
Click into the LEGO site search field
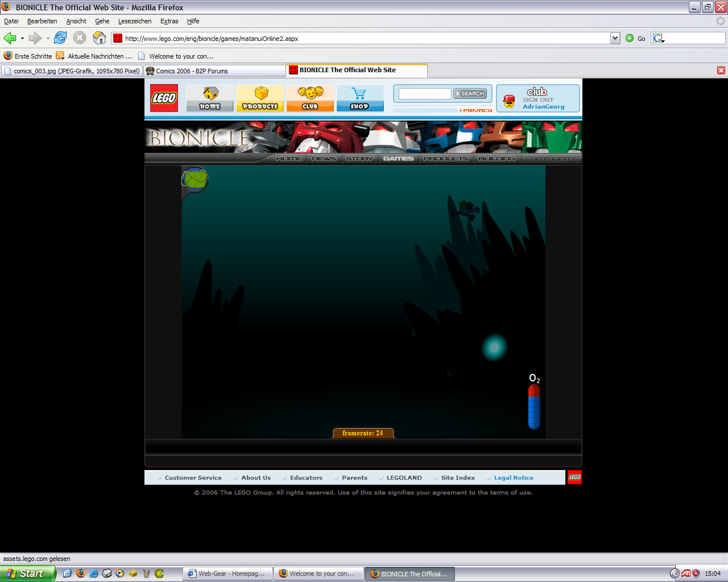pyautogui.click(x=425, y=94)
